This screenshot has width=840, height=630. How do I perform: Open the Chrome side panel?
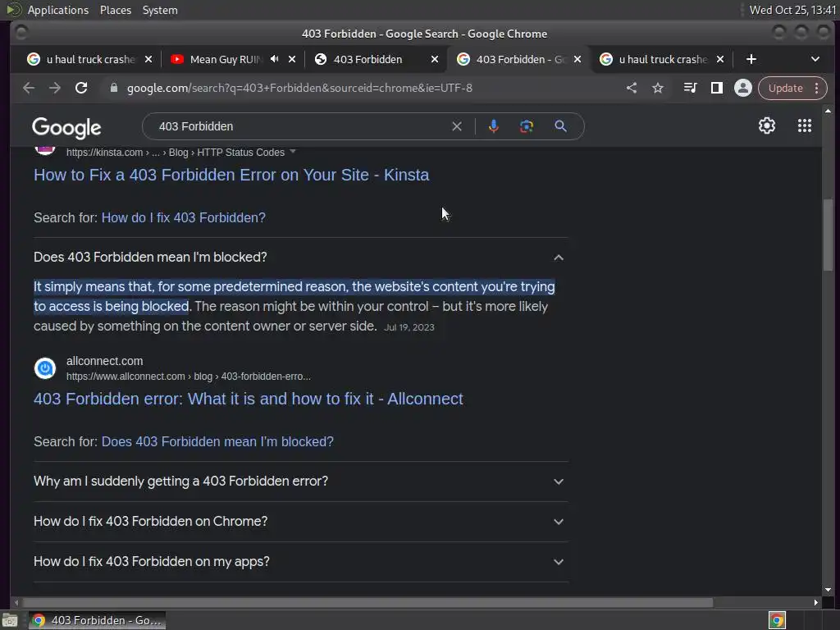click(717, 88)
